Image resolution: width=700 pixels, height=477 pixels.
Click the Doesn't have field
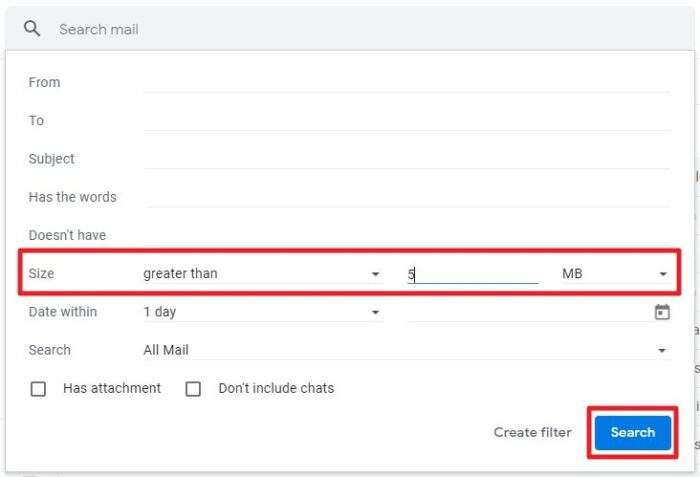(x=406, y=235)
